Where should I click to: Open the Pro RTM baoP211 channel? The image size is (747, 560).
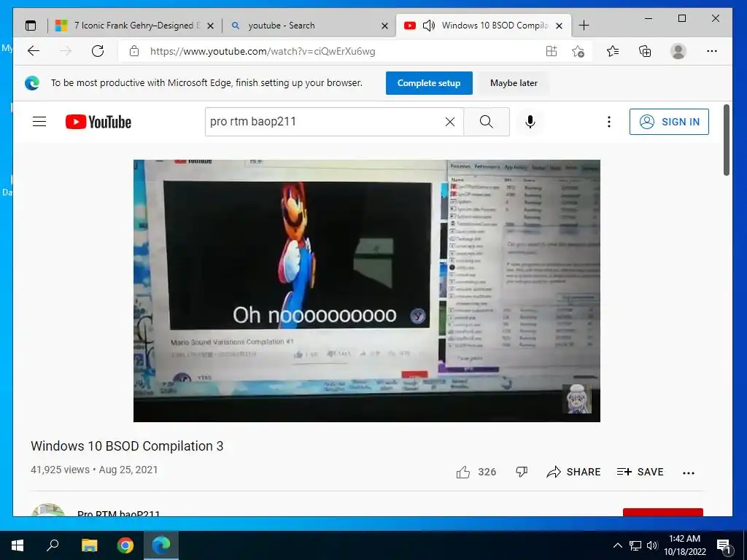click(119, 514)
